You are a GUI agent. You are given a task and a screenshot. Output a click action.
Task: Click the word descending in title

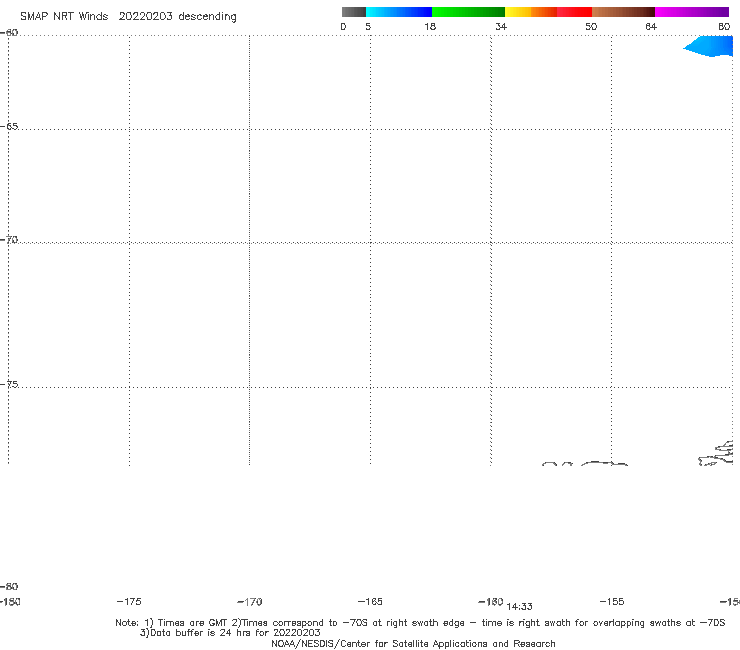tap(208, 17)
